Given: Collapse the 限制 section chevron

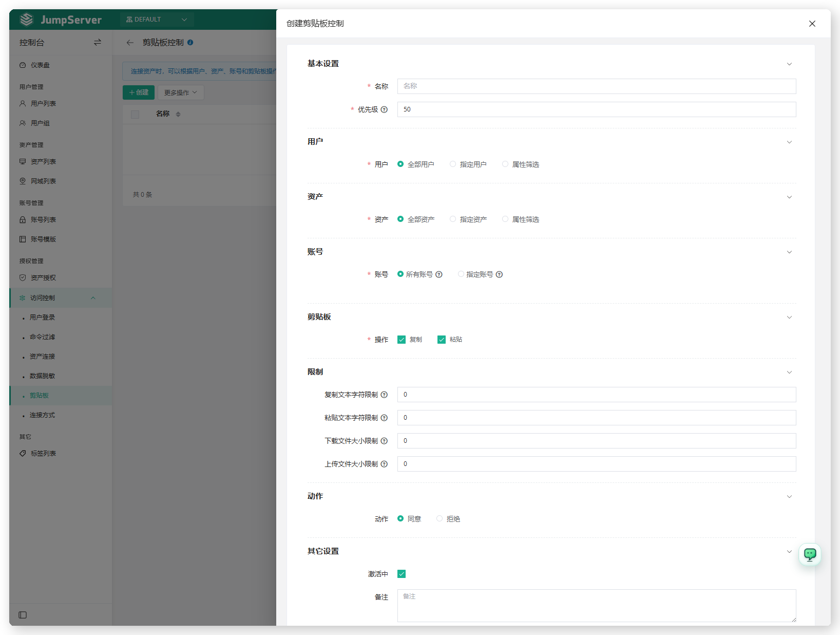Looking at the screenshot, I should [789, 372].
